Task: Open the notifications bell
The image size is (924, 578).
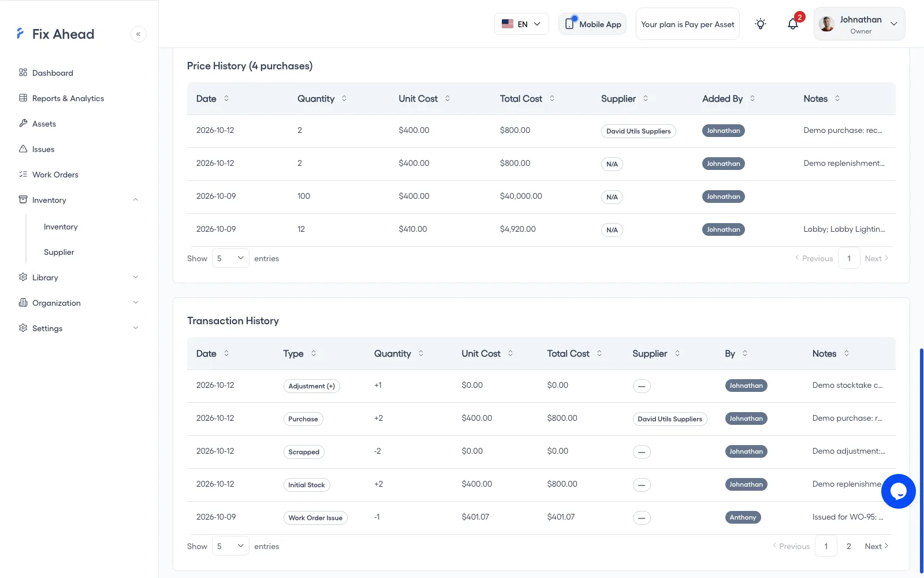Action: pos(793,24)
